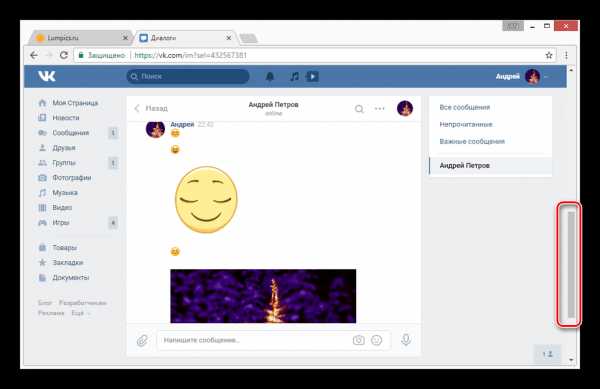This screenshot has height=389, width=600.
Task: Open the notifications bell in VK header
Action: click(270, 76)
